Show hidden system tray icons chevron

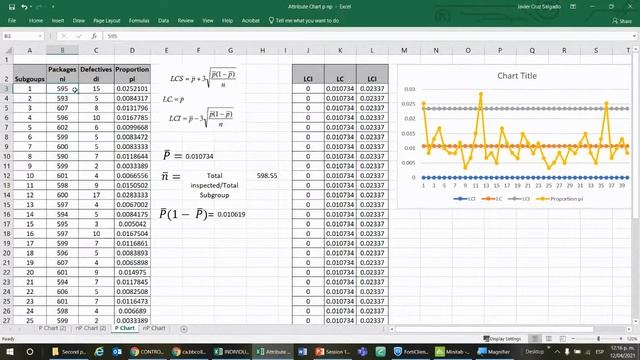[557, 351]
